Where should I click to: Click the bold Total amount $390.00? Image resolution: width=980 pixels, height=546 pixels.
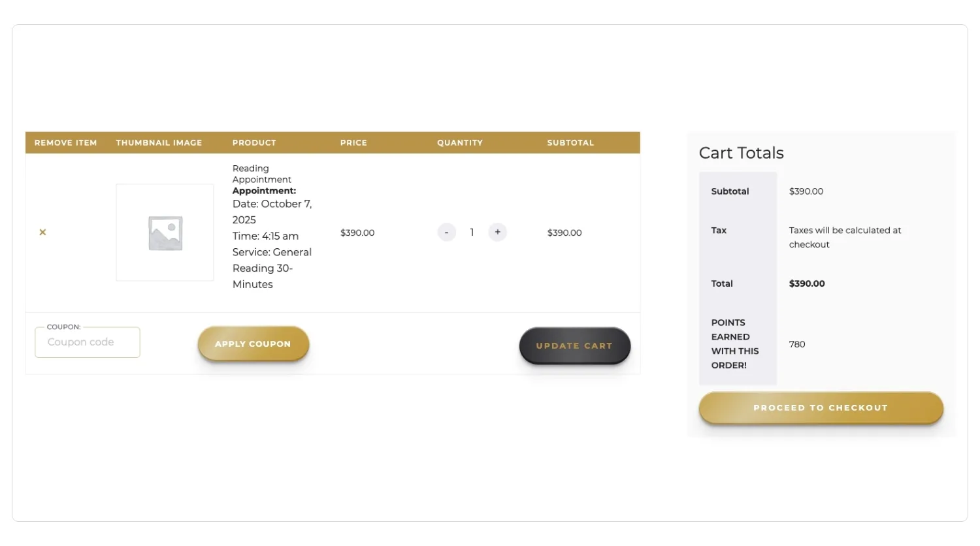(807, 283)
